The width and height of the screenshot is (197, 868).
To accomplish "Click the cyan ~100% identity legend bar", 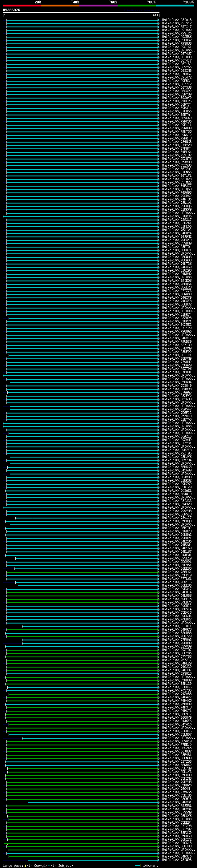I will 175,6.
